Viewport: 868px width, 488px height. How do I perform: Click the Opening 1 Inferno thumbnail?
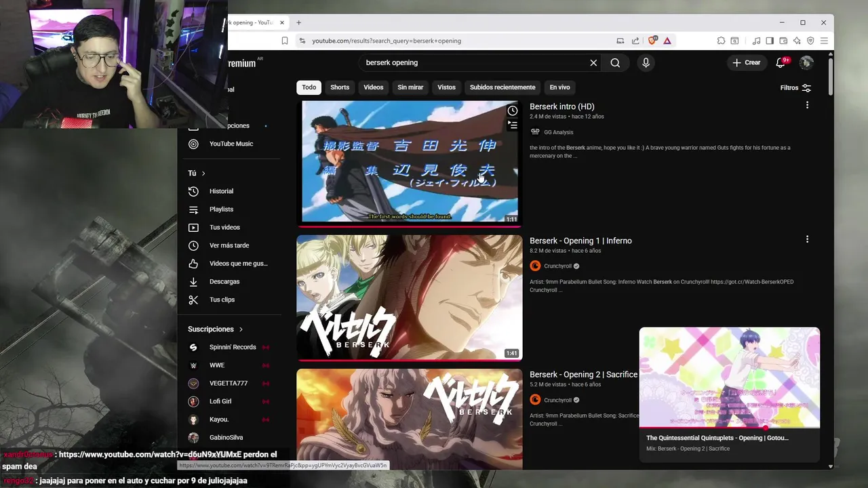[x=410, y=297]
